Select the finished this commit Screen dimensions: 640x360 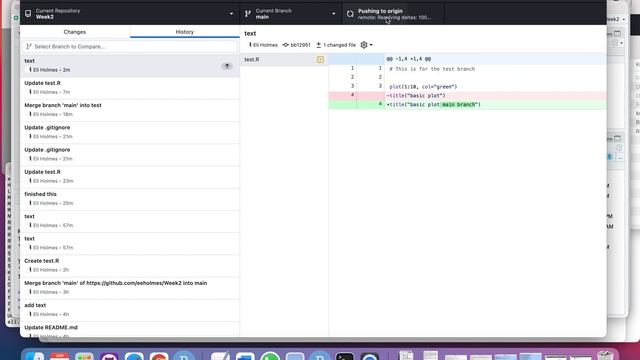click(x=130, y=199)
